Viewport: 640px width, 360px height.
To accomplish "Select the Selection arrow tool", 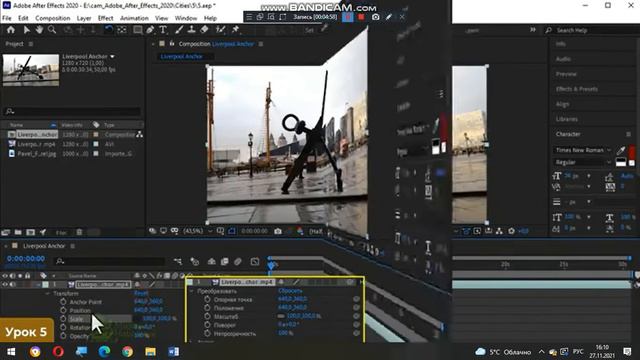I will pos(26,30).
